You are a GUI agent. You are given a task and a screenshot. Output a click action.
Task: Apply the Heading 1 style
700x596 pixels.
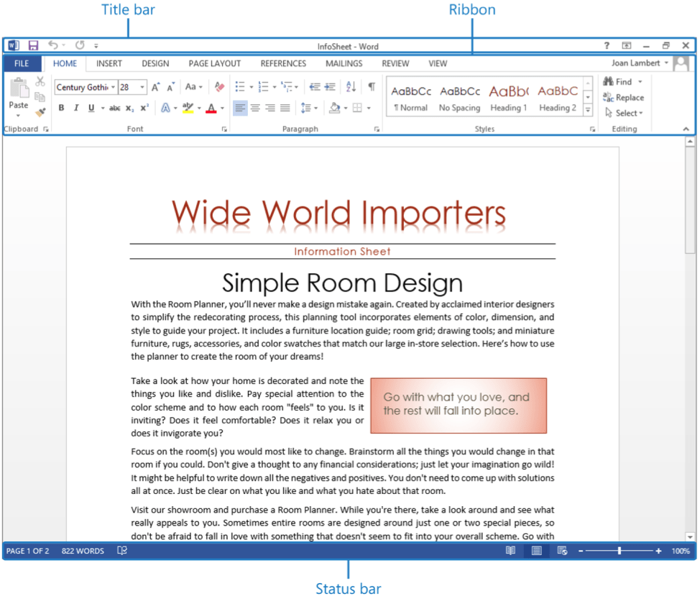click(x=509, y=98)
